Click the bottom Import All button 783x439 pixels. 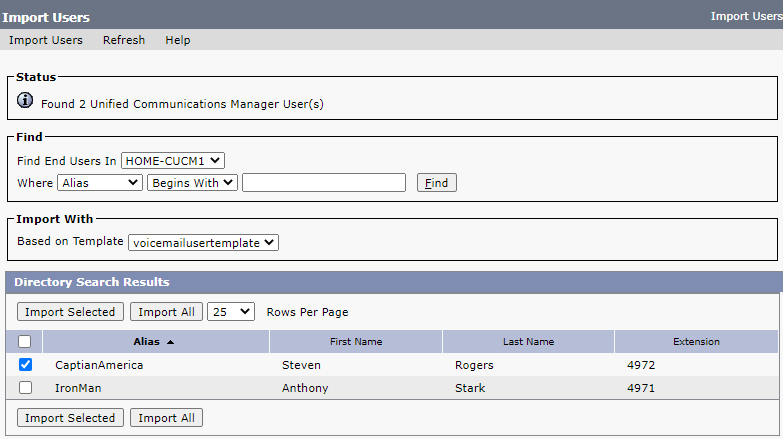coord(166,418)
